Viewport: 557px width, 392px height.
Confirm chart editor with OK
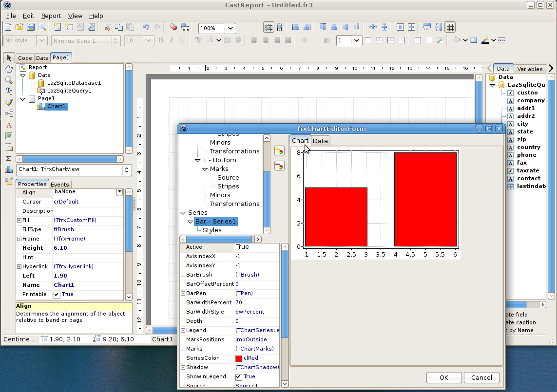coord(444,377)
